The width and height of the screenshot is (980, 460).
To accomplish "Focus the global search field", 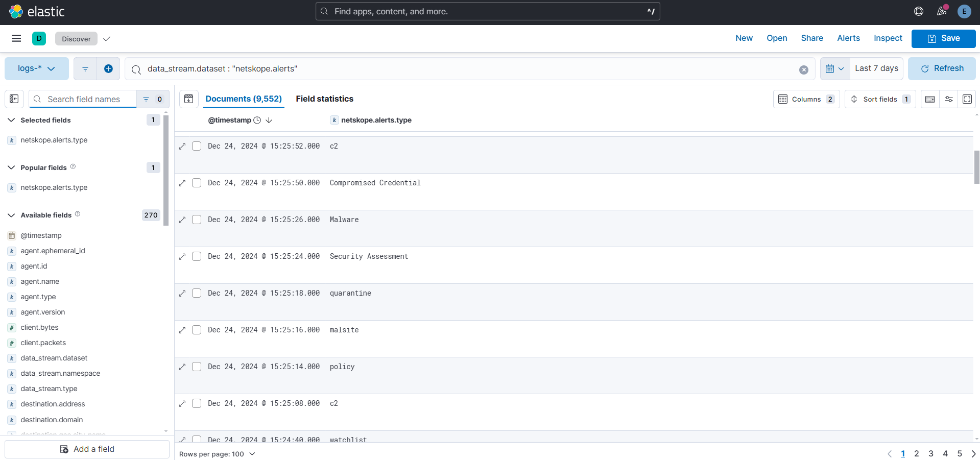I will (488, 11).
